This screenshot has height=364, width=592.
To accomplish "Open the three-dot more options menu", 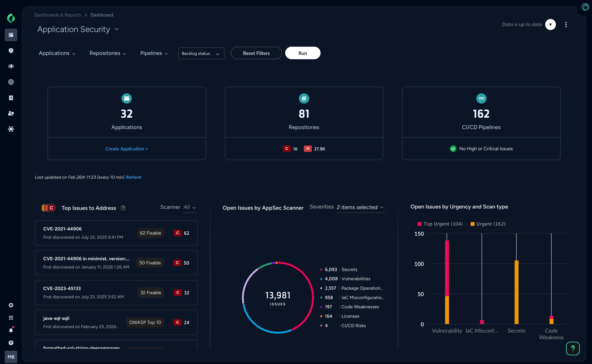I will [566, 25].
